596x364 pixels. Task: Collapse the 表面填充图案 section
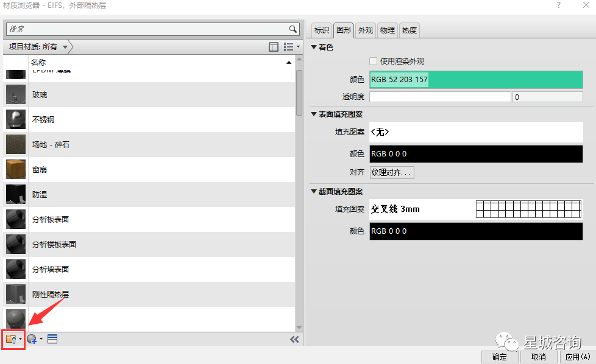tap(314, 114)
